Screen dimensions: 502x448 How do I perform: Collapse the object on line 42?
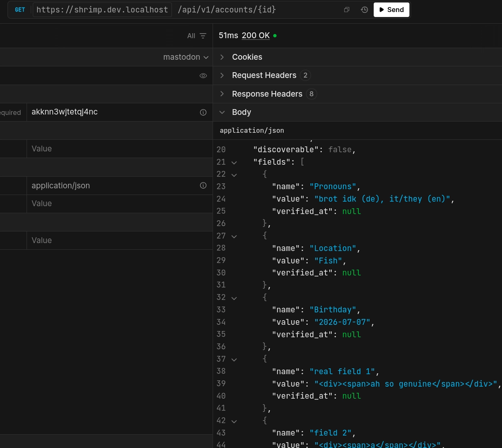tap(234, 421)
